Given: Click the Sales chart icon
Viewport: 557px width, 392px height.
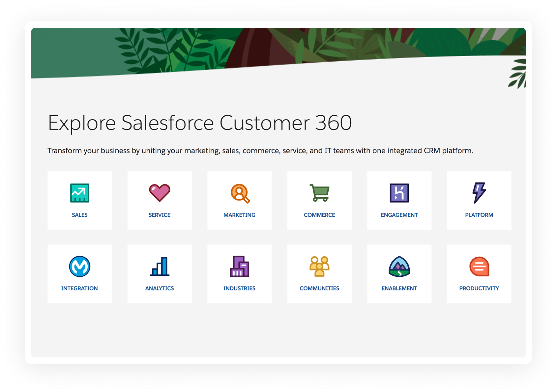Looking at the screenshot, I should click(80, 193).
